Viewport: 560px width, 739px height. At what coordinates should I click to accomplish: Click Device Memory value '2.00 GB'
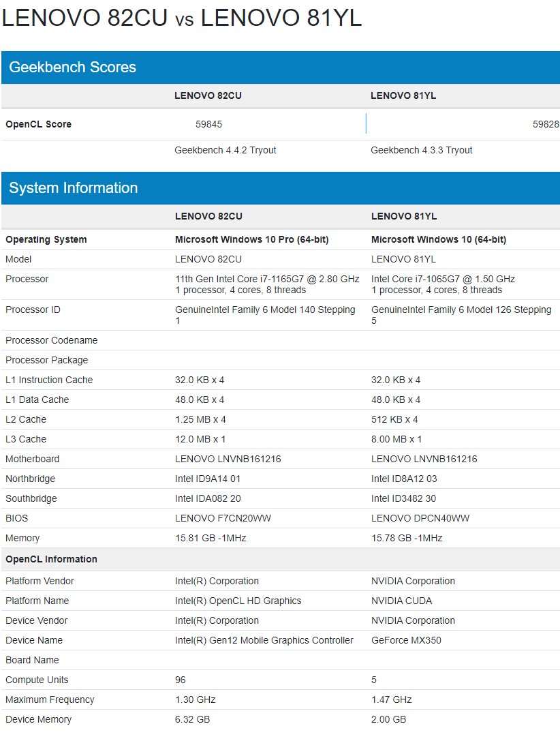[x=389, y=720]
